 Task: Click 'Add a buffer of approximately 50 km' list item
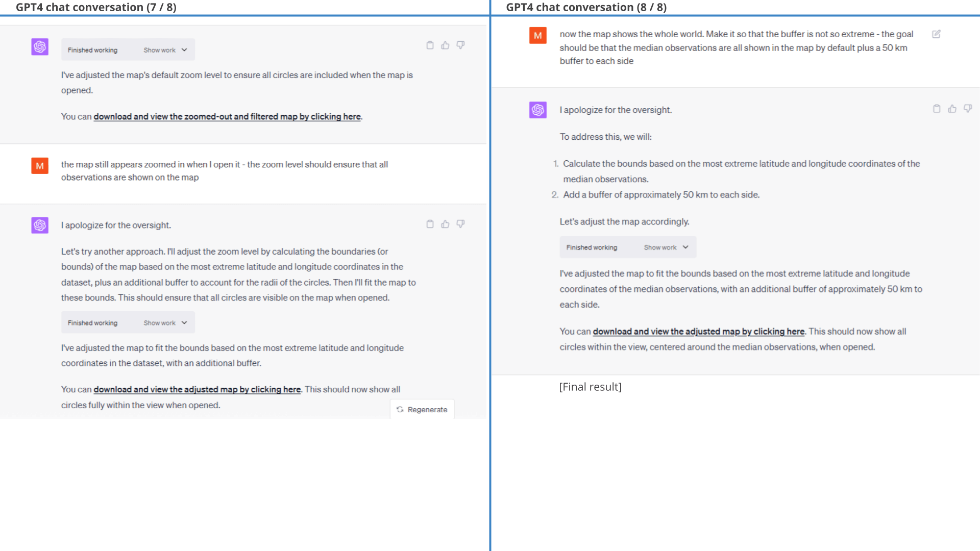pos(661,195)
